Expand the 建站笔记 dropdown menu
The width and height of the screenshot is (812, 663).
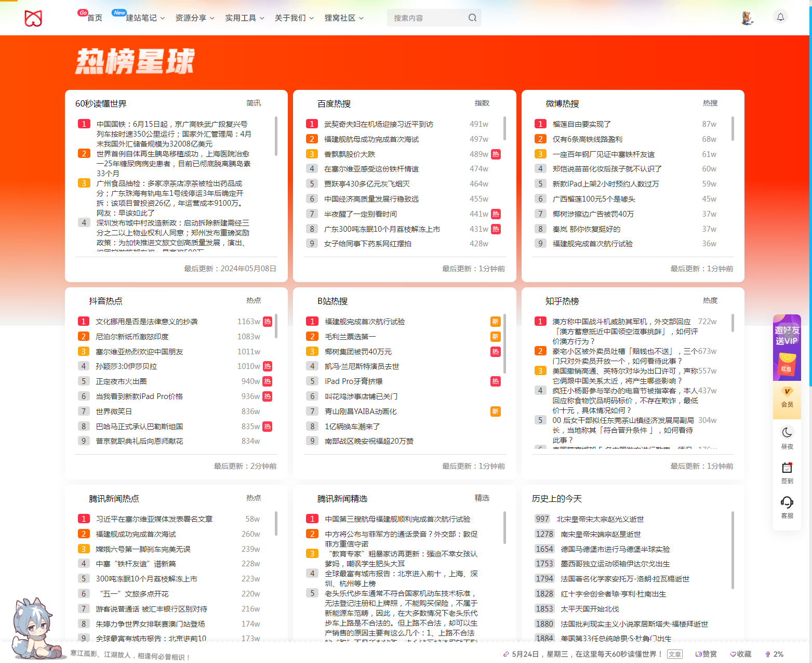click(145, 18)
